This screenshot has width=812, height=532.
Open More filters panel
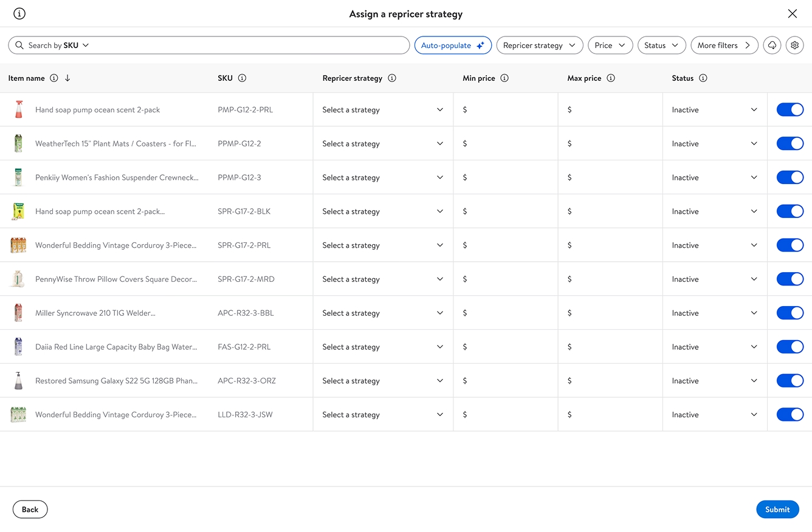pyautogui.click(x=724, y=46)
